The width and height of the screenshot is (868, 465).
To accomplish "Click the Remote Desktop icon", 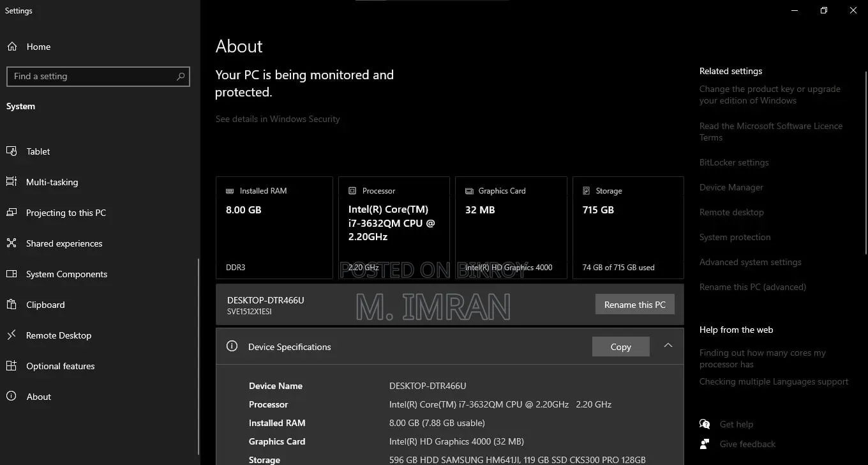I will point(11,335).
